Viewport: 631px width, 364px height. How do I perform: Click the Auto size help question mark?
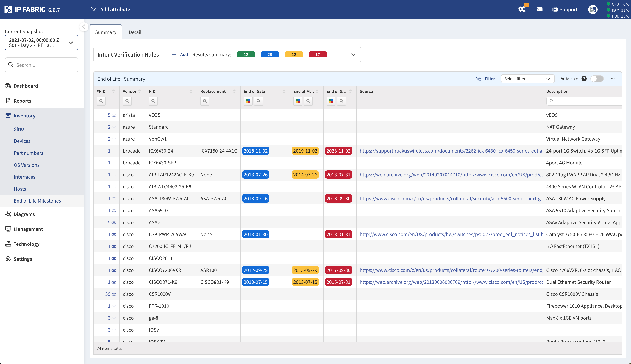tap(584, 79)
